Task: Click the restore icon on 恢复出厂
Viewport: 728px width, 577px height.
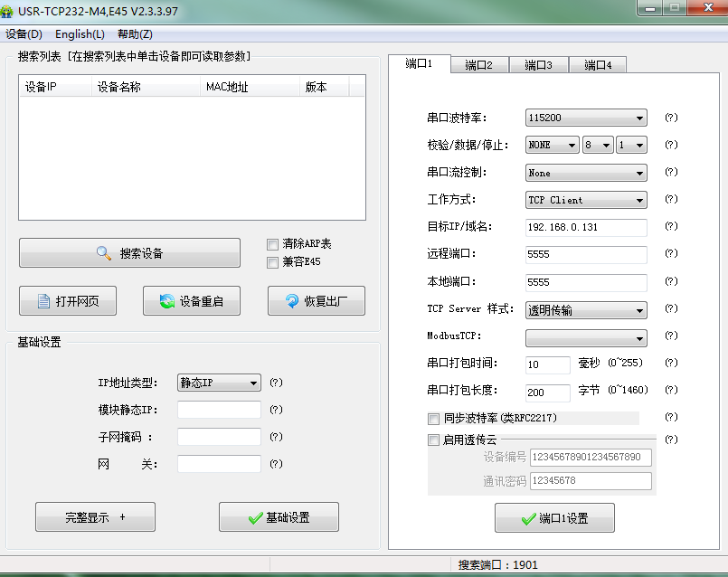Action: point(291,302)
